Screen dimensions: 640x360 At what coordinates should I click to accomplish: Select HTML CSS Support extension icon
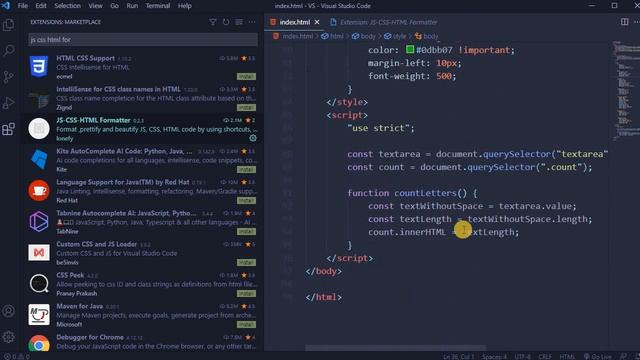tap(39, 67)
